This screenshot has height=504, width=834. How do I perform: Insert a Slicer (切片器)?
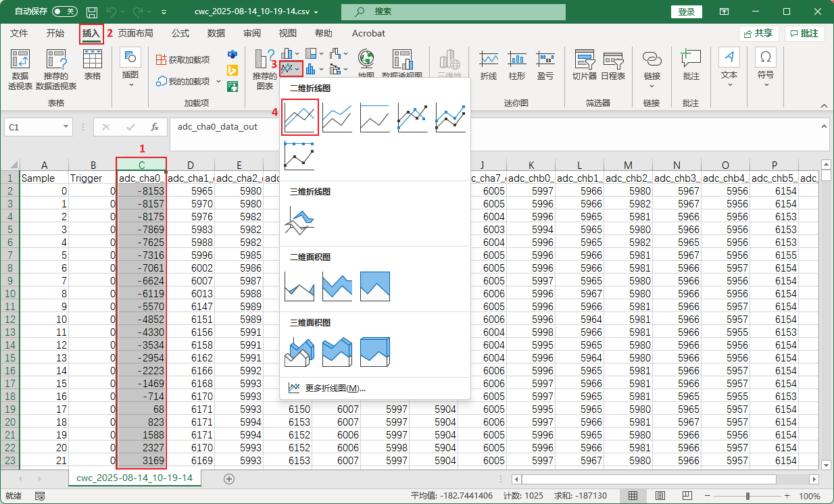pos(584,66)
